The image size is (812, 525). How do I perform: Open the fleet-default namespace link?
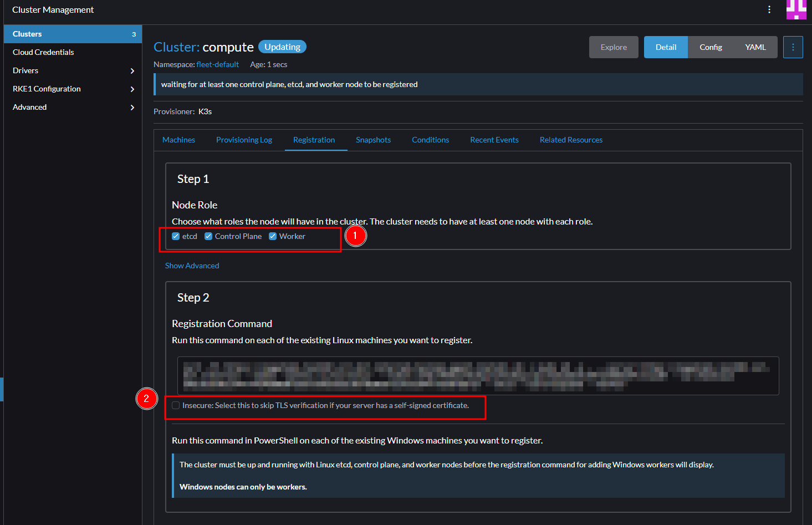click(x=217, y=64)
